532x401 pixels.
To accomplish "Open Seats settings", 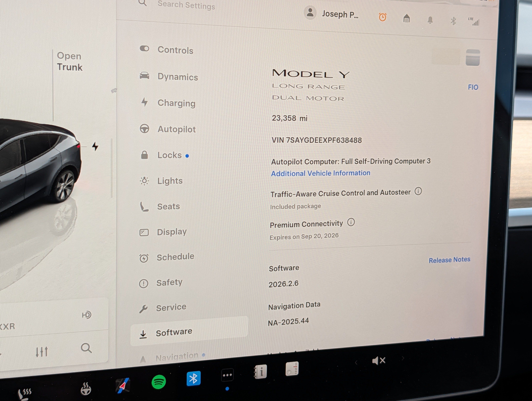I will coord(160,207).
